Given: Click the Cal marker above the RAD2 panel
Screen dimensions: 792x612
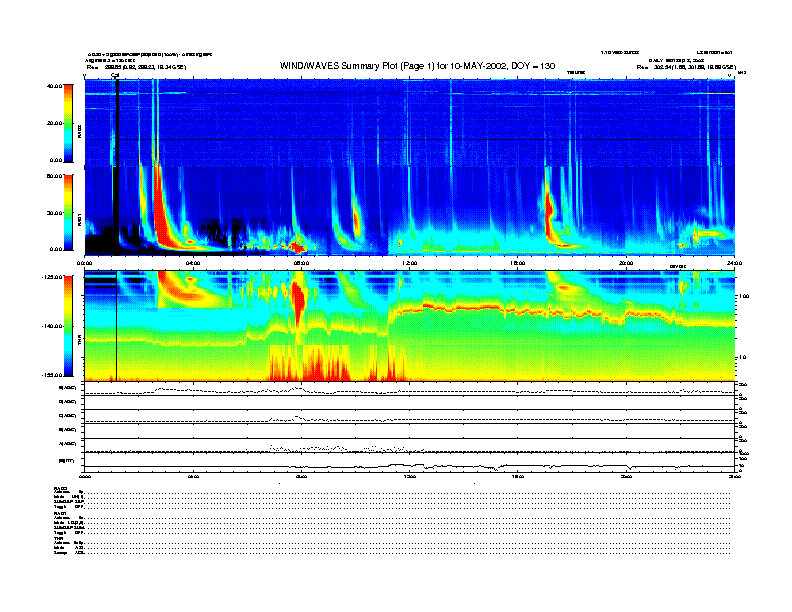Looking at the screenshot, I should click(x=115, y=76).
